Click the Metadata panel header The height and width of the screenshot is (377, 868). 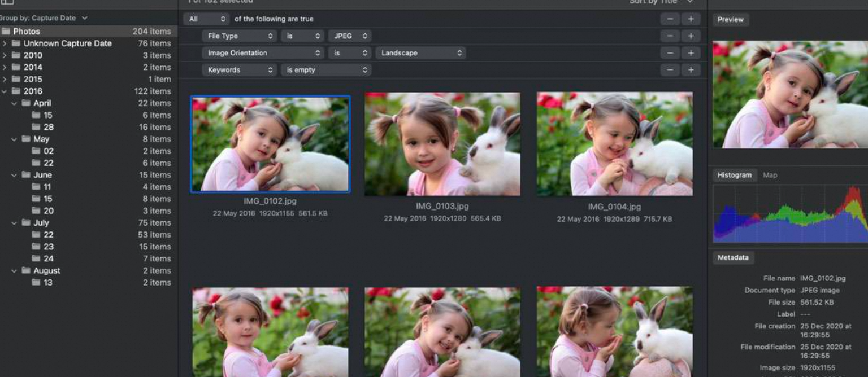pyautogui.click(x=733, y=257)
